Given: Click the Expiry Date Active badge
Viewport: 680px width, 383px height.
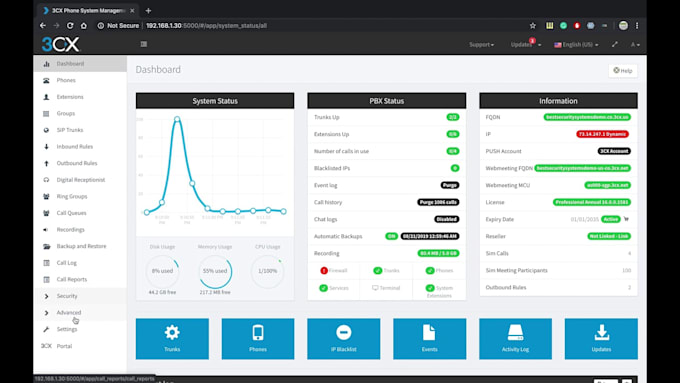Looking at the screenshot, I should (611, 219).
